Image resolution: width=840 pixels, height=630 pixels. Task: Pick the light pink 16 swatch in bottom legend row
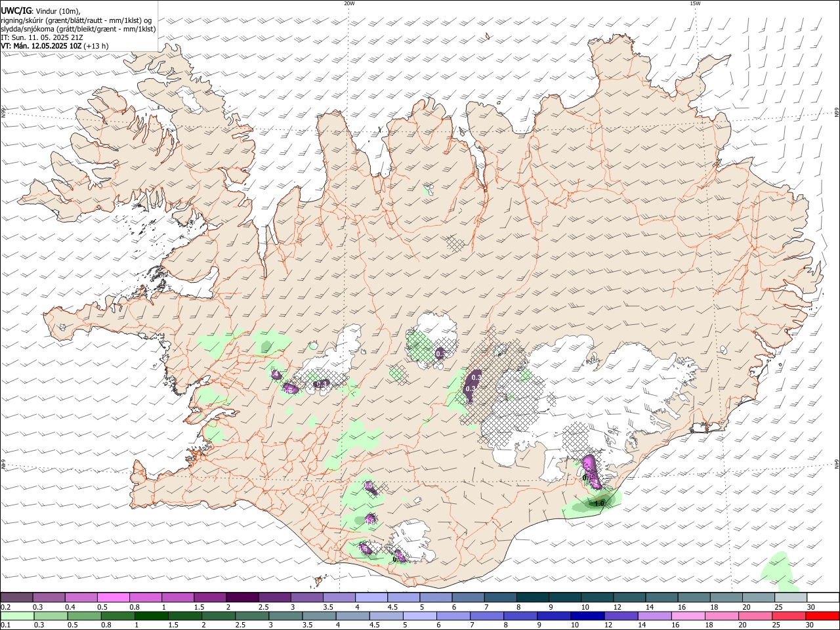coord(688,616)
